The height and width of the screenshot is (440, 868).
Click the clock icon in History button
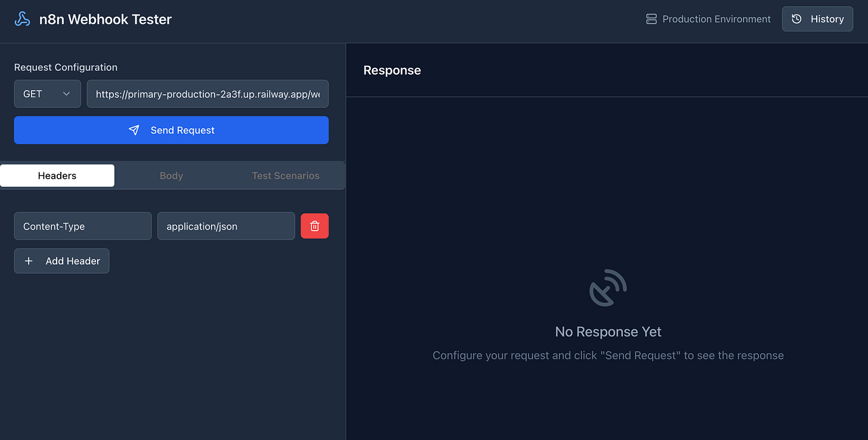point(796,19)
